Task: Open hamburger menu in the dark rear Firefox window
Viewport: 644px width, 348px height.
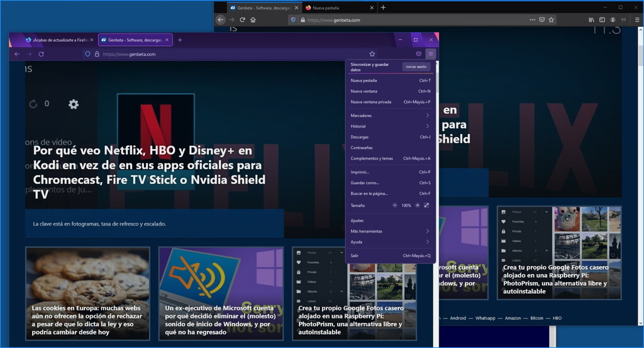Action: (x=637, y=19)
